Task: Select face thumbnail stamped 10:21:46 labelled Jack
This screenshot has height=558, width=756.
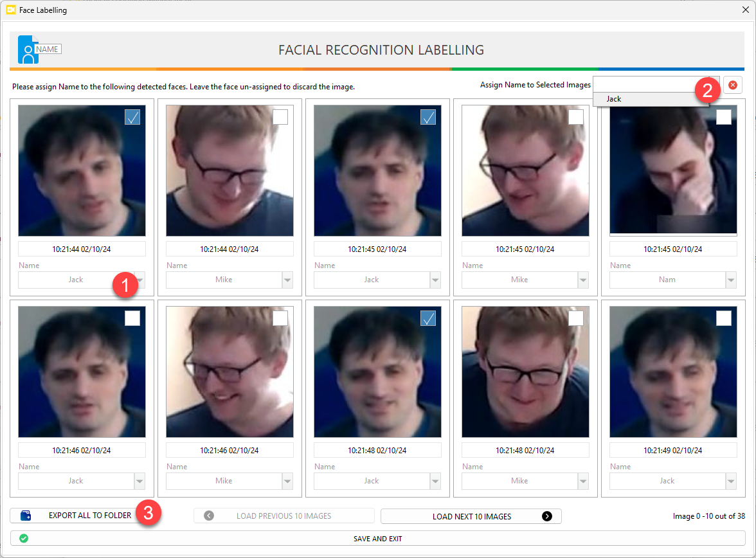Action: pyautogui.click(x=82, y=372)
